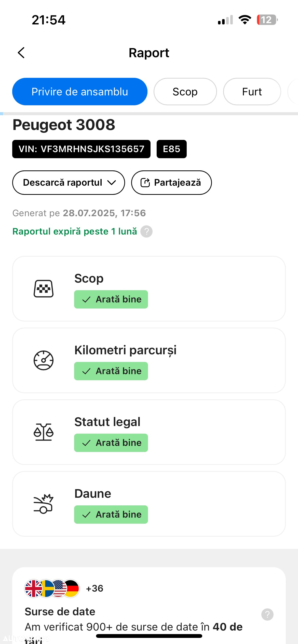Expand the Descarcă raportul dropdown
The width and height of the screenshot is (298, 644).
tap(69, 183)
